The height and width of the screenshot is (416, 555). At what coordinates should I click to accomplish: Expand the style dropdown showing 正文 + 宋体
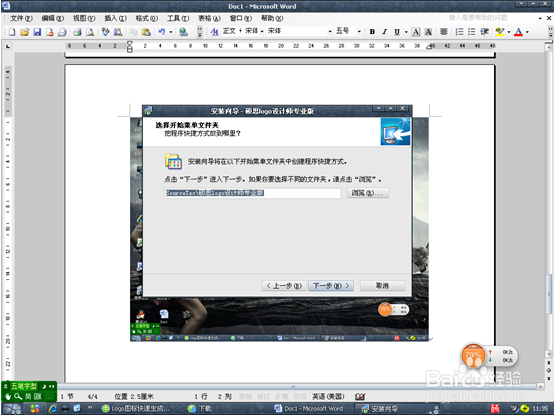[262, 32]
